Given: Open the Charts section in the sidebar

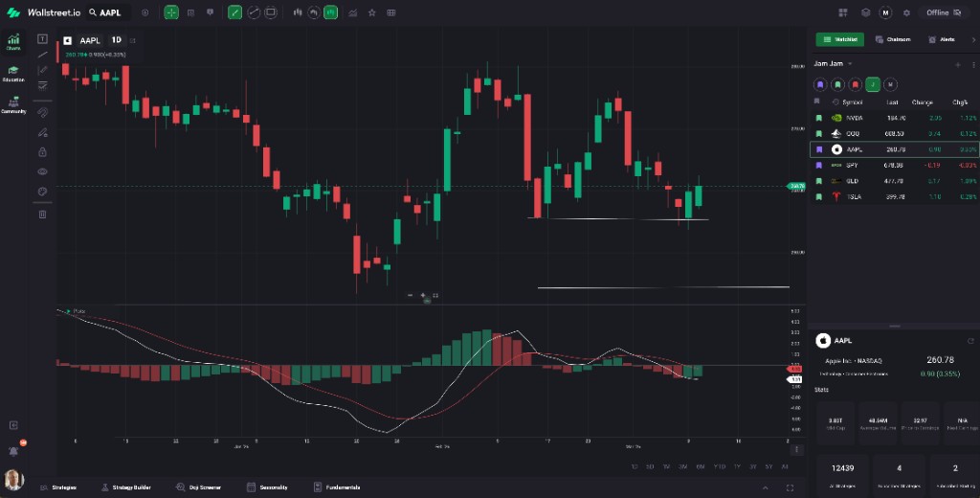Looking at the screenshot, I should point(13,42).
